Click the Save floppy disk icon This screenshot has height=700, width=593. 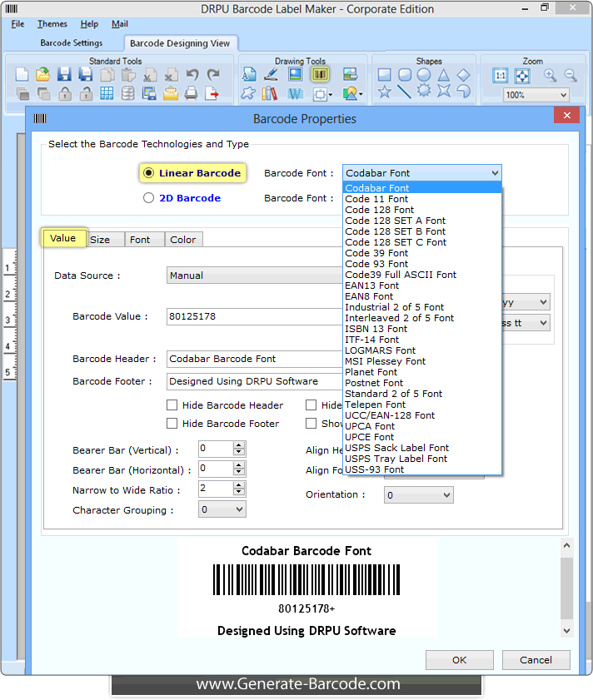pyautogui.click(x=64, y=75)
